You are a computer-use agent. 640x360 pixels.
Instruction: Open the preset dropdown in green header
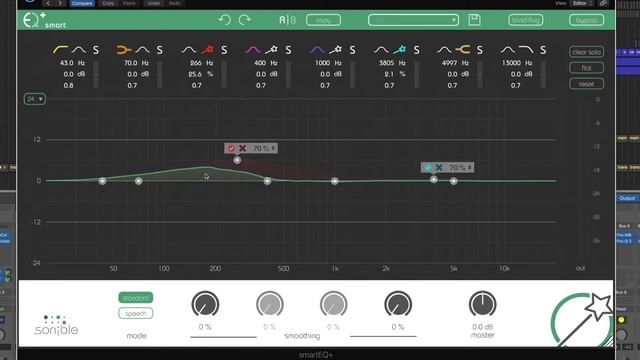click(x=413, y=20)
